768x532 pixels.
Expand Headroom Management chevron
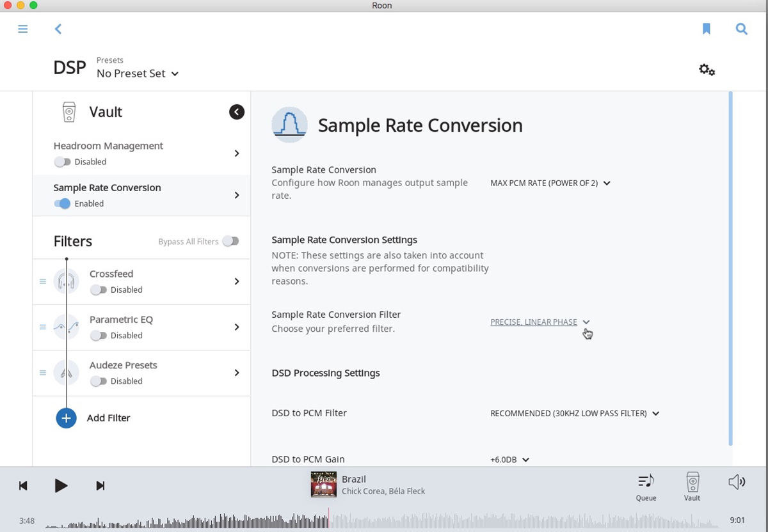pos(237,153)
